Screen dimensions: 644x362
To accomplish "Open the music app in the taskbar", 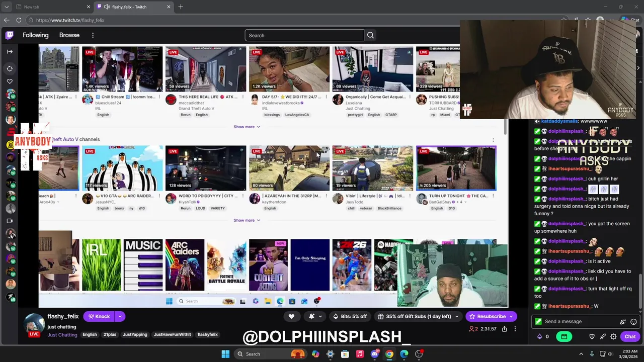I will [360, 354].
